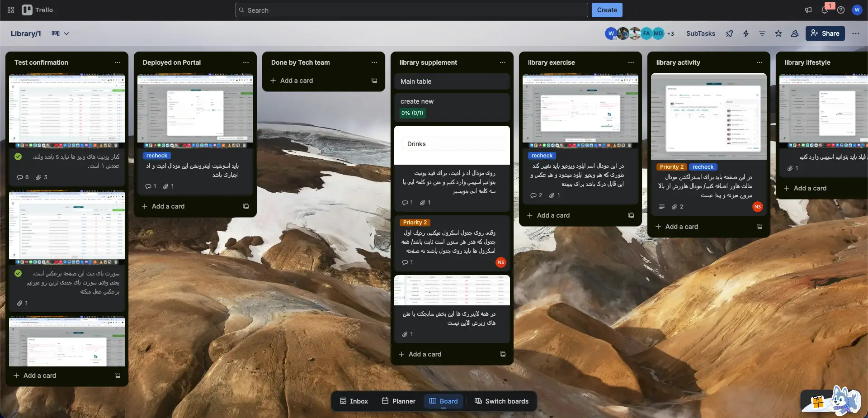Switch to the Planner tab
Image resolution: width=868 pixels, height=418 pixels.
pyautogui.click(x=398, y=401)
